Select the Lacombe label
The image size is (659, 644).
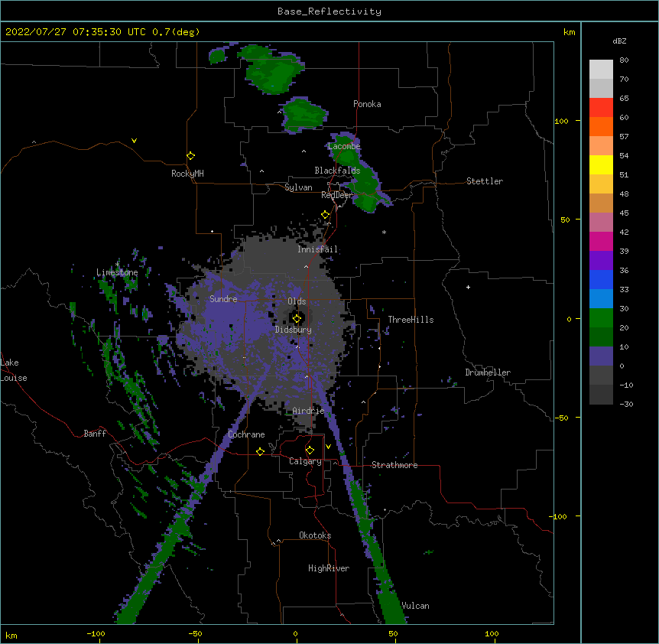(x=344, y=146)
